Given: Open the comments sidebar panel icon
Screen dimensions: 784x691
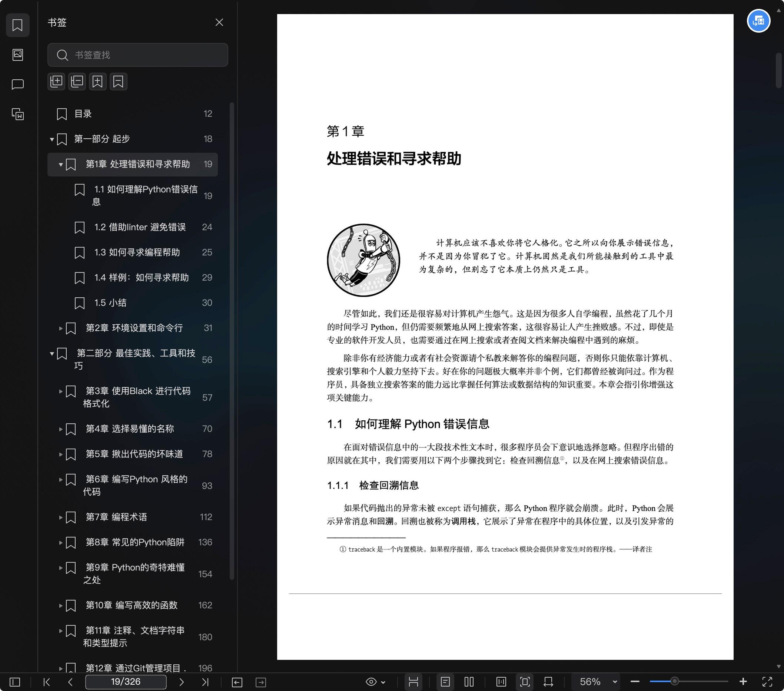Looking at the screenshot, I should click(18, 84).
